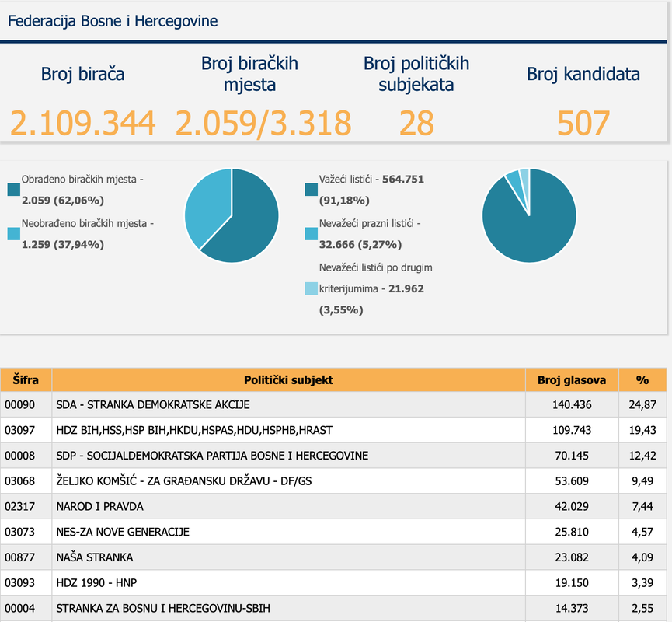Viewport: 672px width, 622px height.
Task: Select the SDP - Socijaldemokratska Partija row
Action: pos(333,455)
